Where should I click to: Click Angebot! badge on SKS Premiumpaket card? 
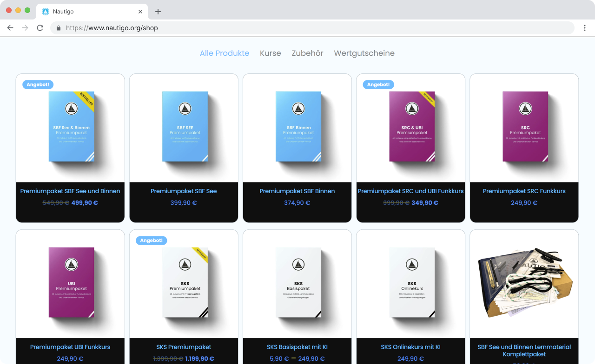click(152, 240)
